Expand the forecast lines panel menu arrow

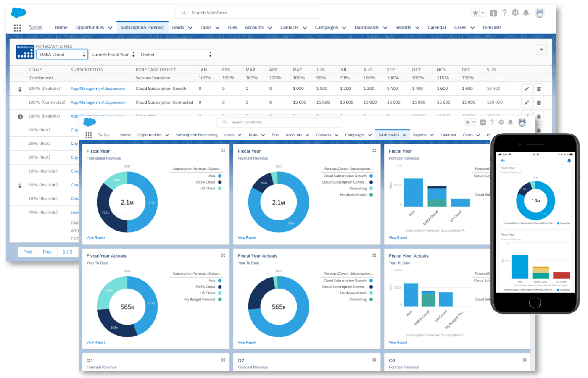coord(541,50)
